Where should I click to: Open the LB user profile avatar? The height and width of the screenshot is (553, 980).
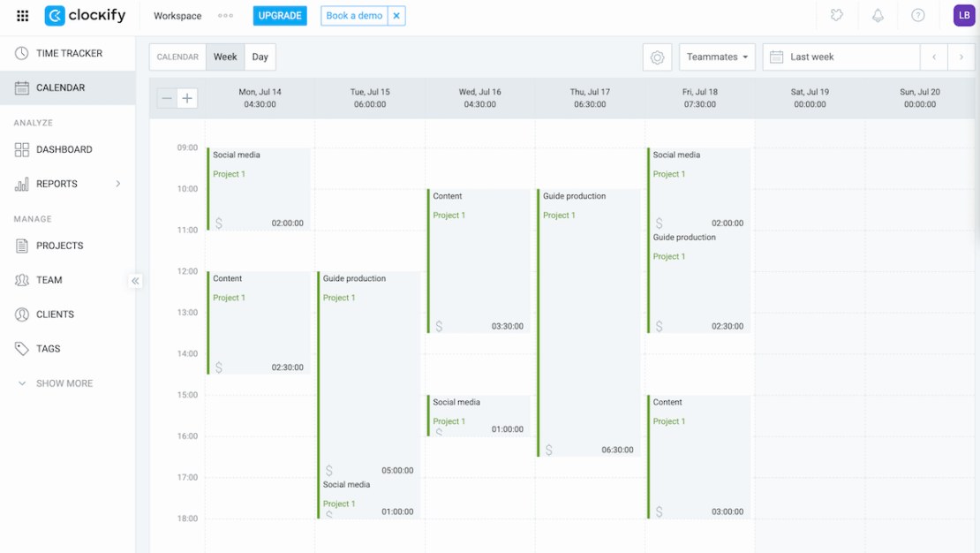tap(963, 16)
